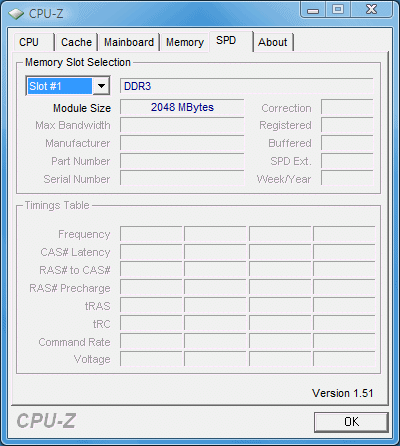Click the Max Bandwidth field
The height and width of the screenshot is (446, 400).
[x=182, y=126]
